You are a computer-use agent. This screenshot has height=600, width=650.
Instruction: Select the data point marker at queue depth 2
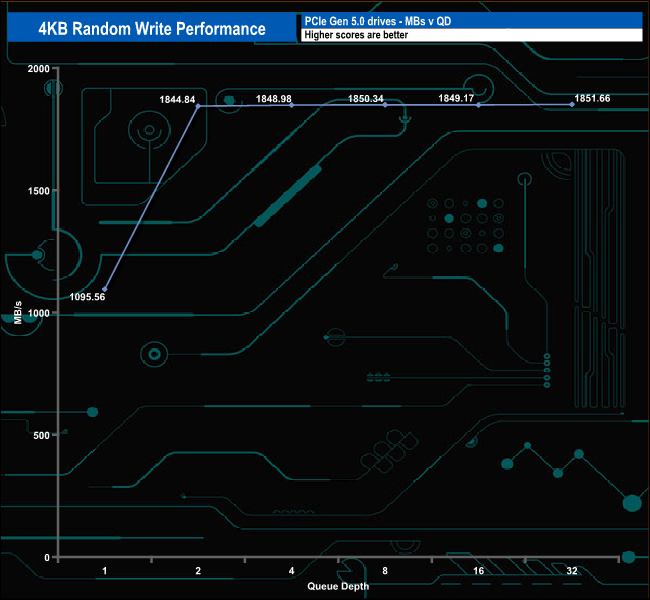pyautogui.click(x=198, y=105)
